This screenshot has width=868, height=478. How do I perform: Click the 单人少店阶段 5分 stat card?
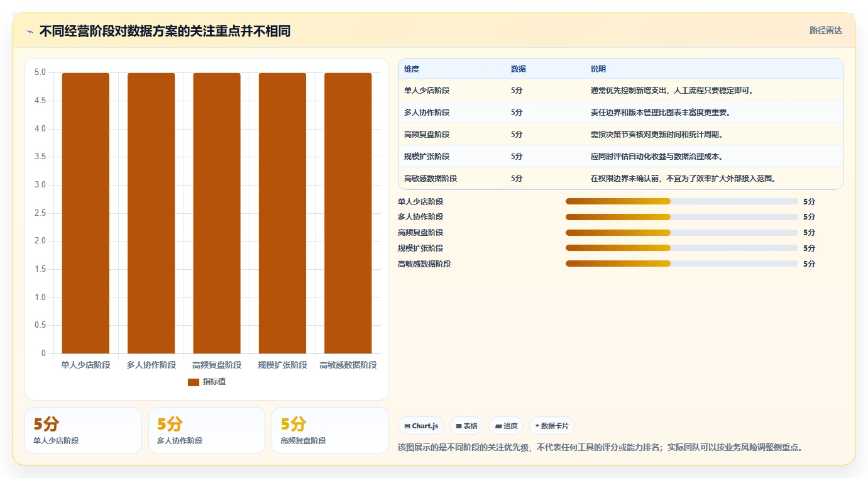point(83,430)
